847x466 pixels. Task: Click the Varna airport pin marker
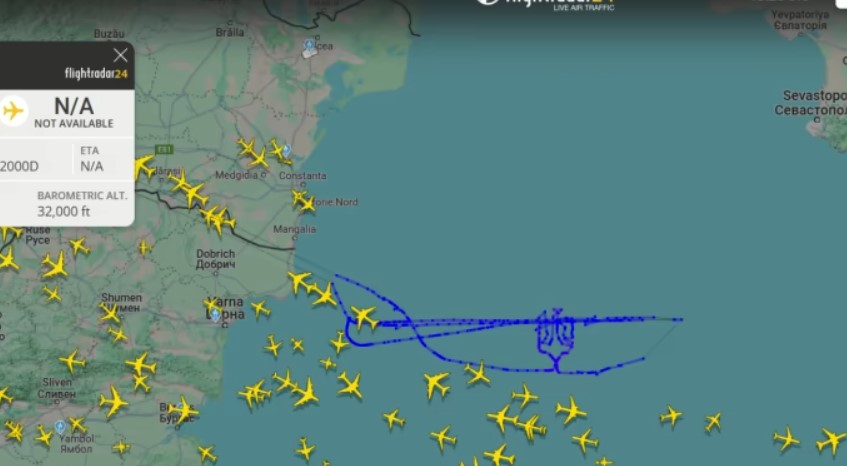coord(216,315)
